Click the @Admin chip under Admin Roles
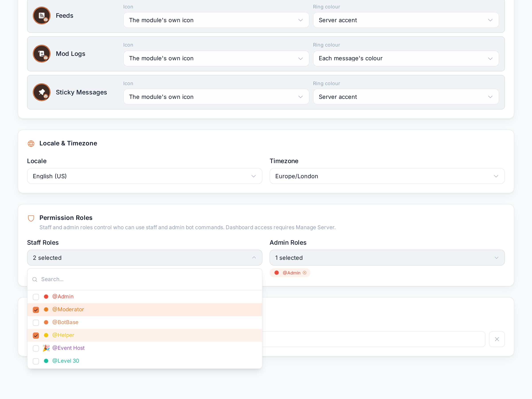The height and width of the screenshot is (399, 532). [x=290, y=273]
